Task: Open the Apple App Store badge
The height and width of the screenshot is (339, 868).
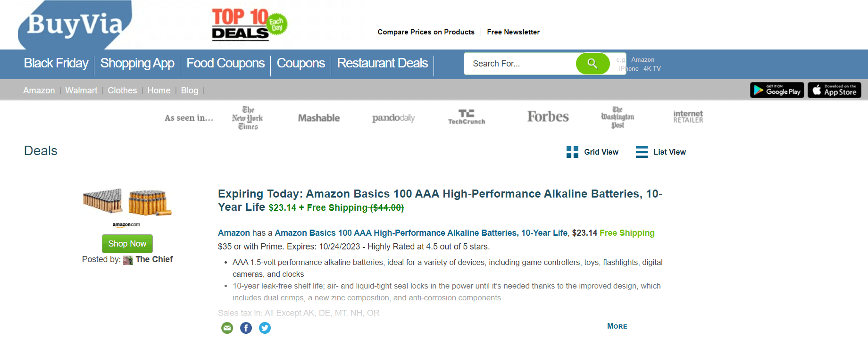Action: pos(835,90)
